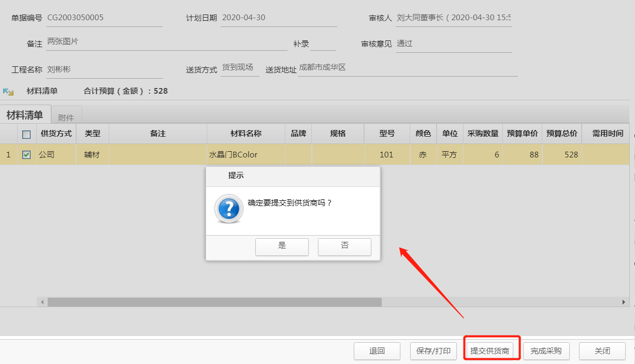Viewport: 635px width, 364px height.
Task: Click the horizontal scrollbar right arrow
Action: (624, 302)
